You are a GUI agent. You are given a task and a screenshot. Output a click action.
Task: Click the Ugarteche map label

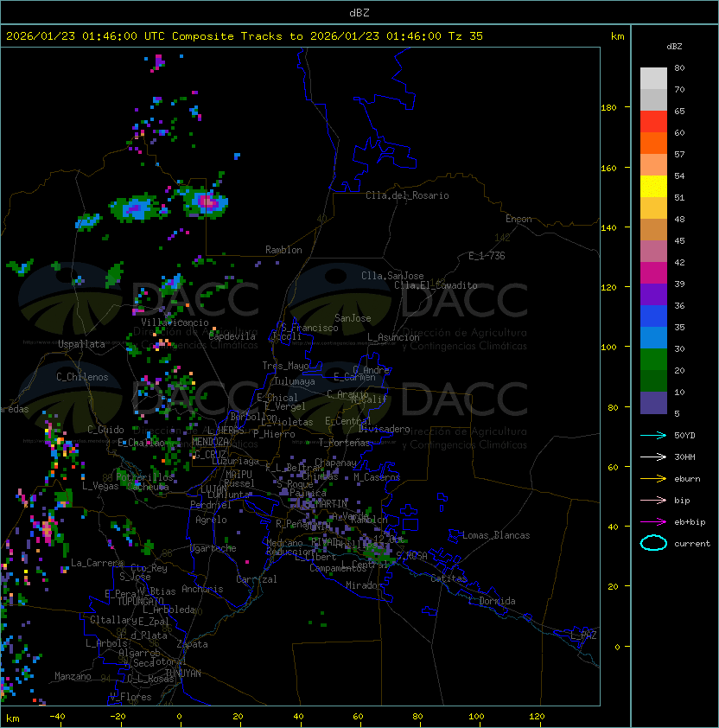pyautogui.click(x=213, y=548)
